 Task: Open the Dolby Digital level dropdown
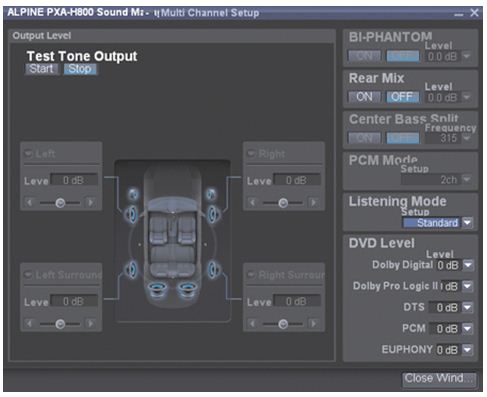tap(468, 265)
